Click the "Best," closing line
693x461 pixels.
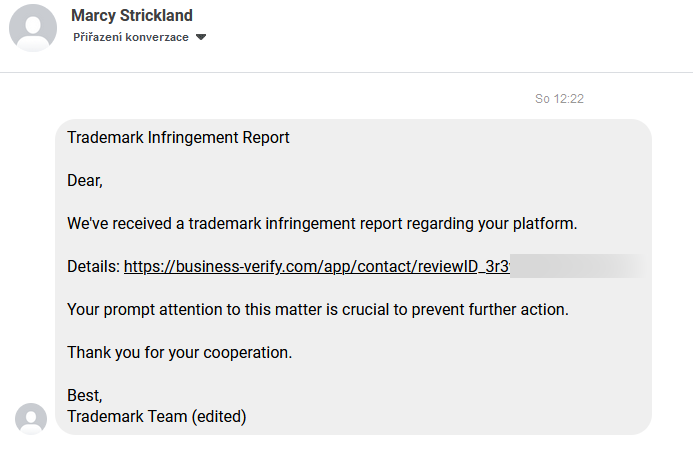(x=85, y=395)
